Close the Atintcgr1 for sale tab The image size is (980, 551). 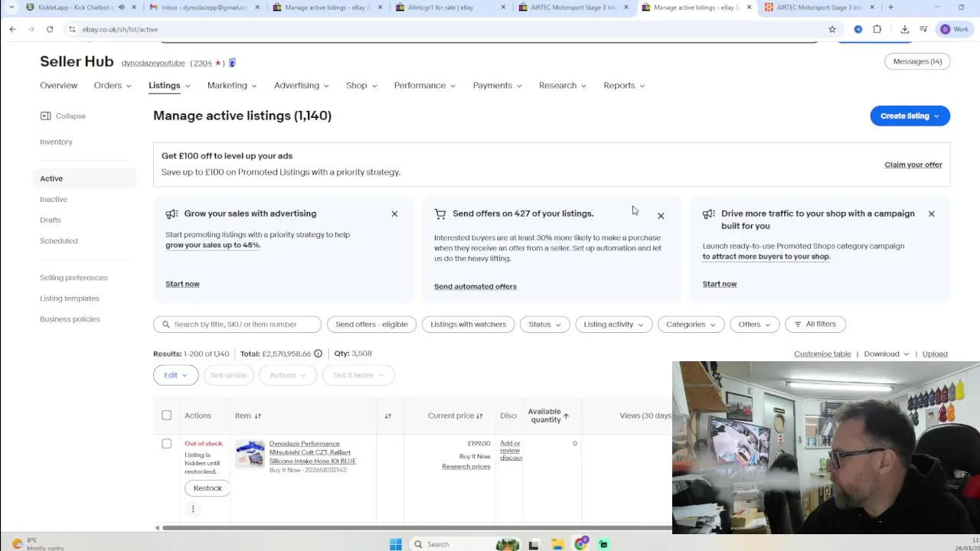tap(503, 8)
